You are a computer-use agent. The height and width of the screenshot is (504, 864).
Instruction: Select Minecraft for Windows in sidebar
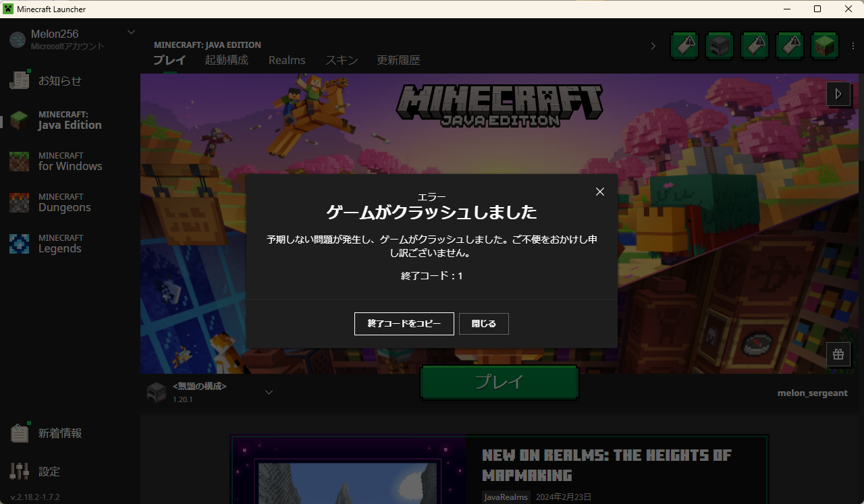click(x=70, y=161)
